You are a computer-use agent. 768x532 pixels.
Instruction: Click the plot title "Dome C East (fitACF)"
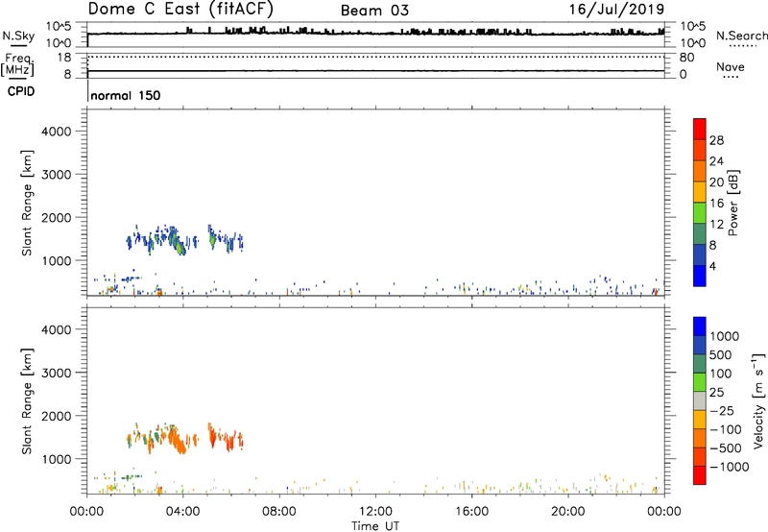pyautogui.click(x=180, y=9)
